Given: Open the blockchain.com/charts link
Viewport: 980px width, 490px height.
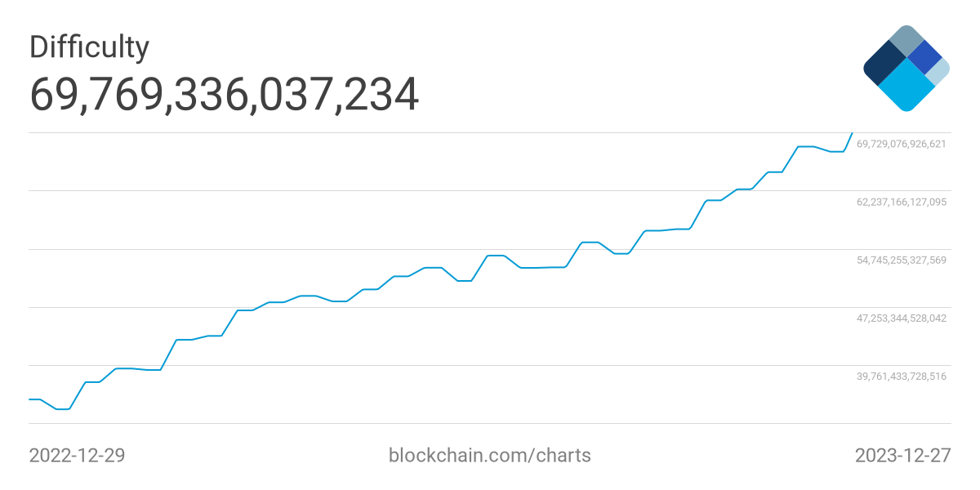Looking at the screenshot, I should (489, 455).
